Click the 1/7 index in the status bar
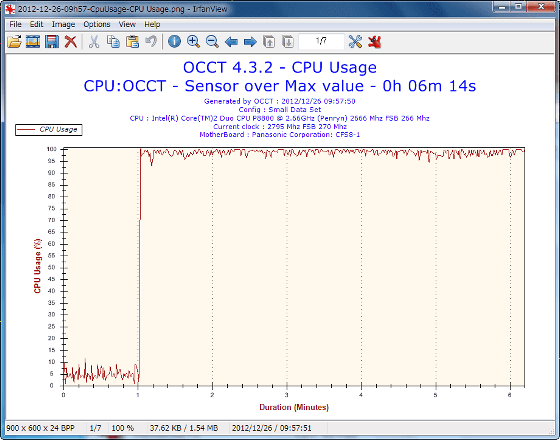The height and width of the screenshot is (440, 560). coord(95,428)
